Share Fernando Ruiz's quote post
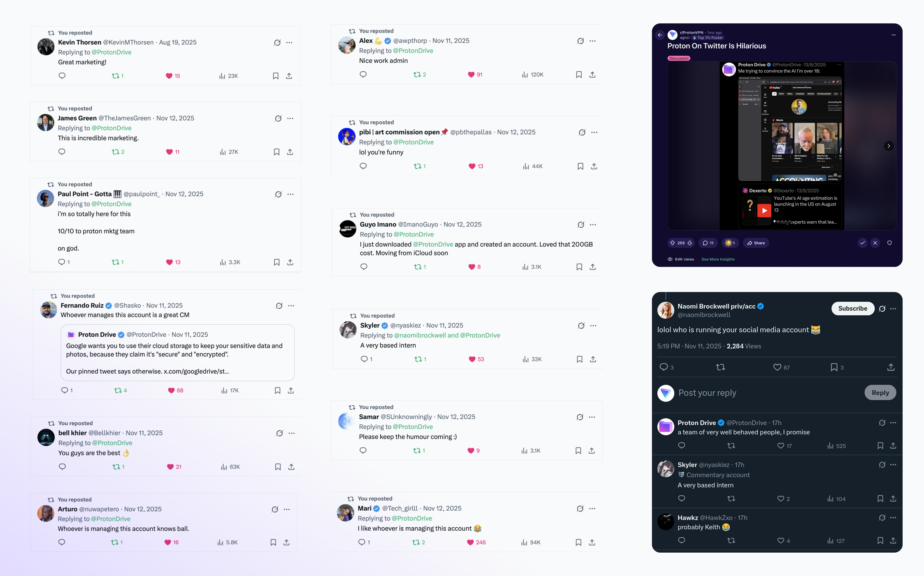Viewport: 924px width, 576px height. click(x=291, y=390)
